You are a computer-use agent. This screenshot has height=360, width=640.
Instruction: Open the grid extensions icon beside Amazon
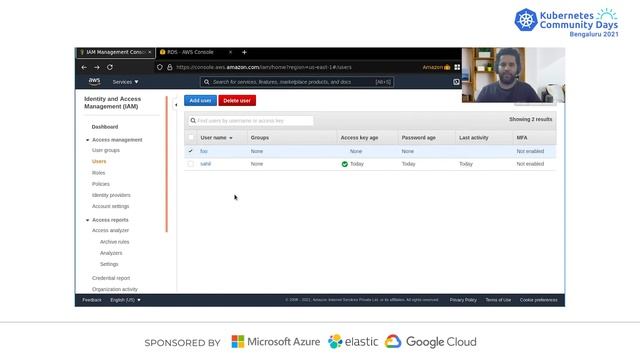457,67
